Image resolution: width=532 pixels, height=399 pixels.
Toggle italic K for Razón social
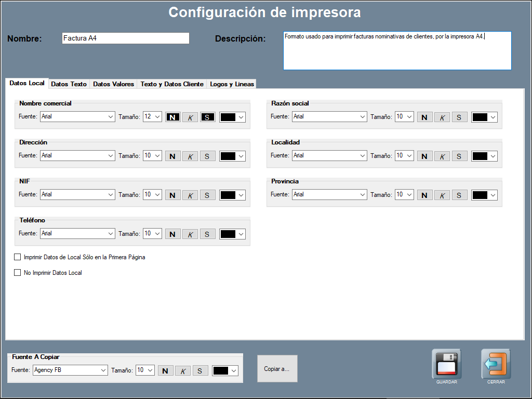pyautogui.click(x=442, y=117)
